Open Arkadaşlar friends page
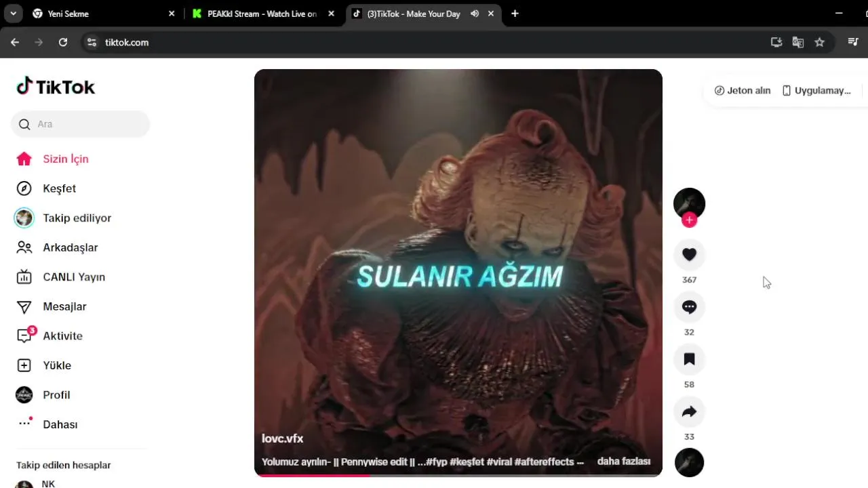This screenshot has height=488, width=868. coord(57,247)
